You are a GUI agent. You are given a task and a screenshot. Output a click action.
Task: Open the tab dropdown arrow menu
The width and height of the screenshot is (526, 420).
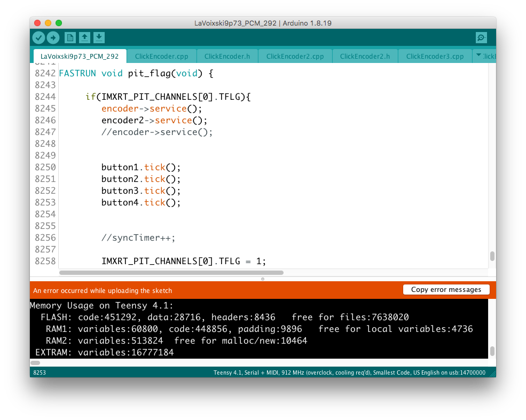click(478, 56)
